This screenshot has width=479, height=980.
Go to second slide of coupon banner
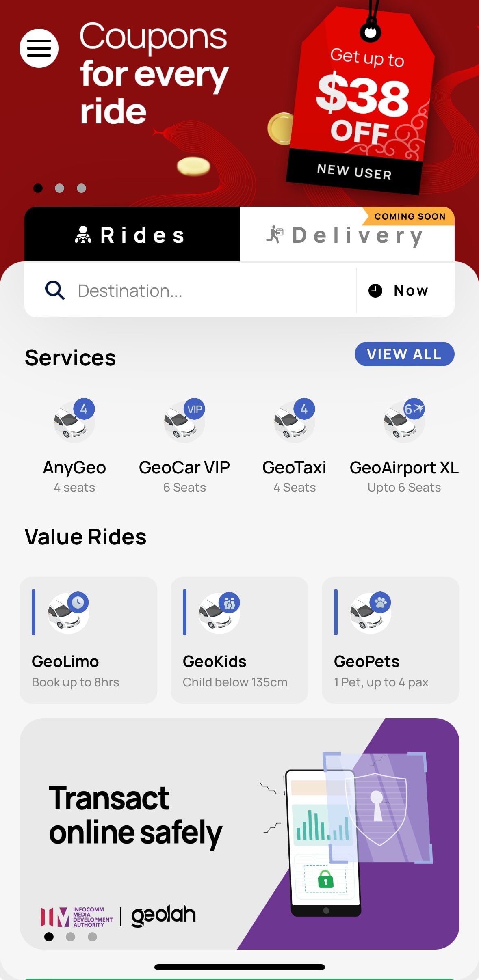pyautogui.click(x=60, y=188)
